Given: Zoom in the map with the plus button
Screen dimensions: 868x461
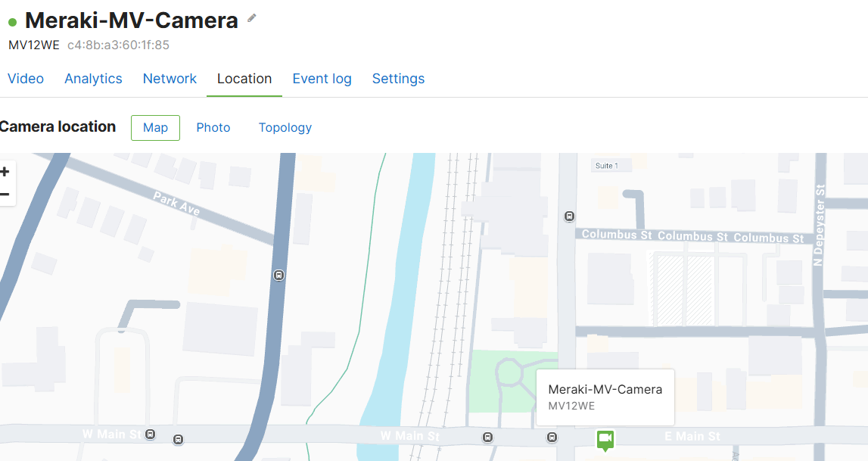Looking at the screenshot, I should click(x=5, y=172).
